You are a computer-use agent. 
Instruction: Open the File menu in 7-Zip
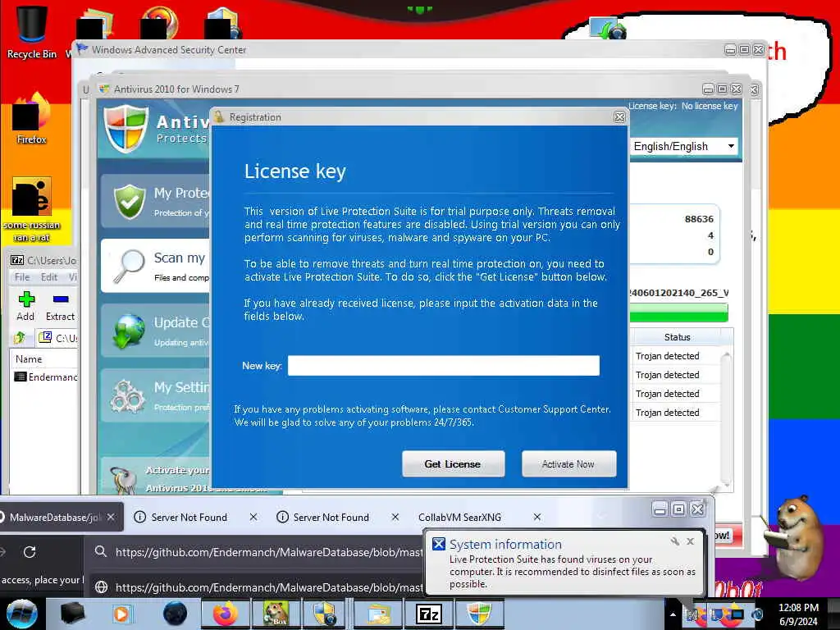(22, 277)
